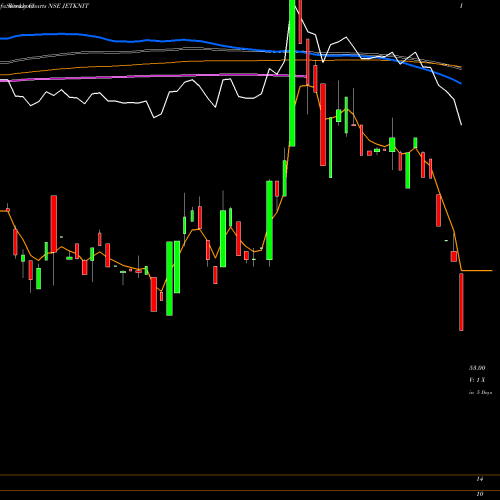The image size is (500, 500).
Task: Click the 14 axis label
Action: click(480, 479)
